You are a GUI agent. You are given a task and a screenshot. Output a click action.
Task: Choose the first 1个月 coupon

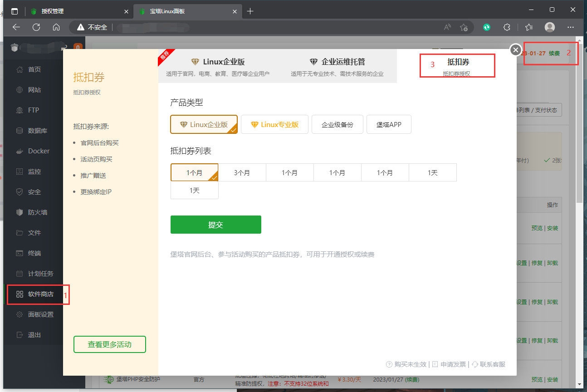(194, 173)
